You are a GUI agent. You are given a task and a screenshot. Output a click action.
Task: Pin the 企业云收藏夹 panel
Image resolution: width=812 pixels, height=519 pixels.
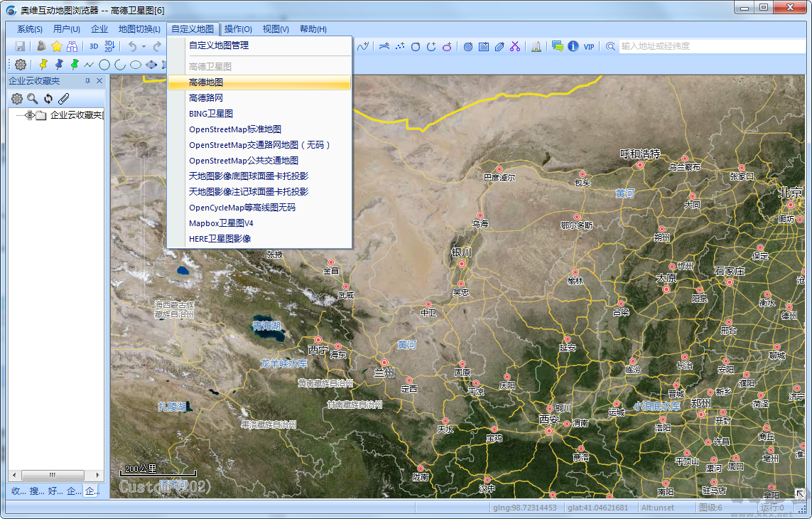tap(88, 81)
